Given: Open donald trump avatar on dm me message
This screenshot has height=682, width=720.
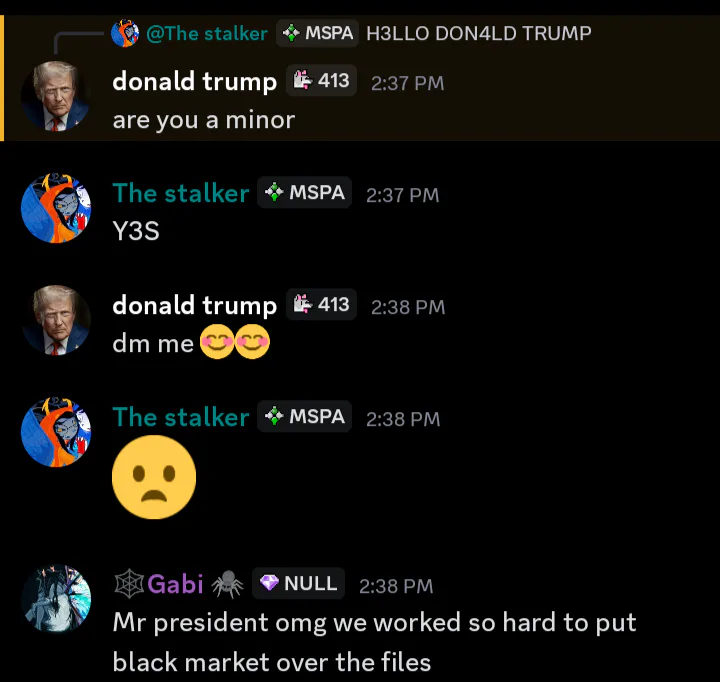Looking at the screenshot, I should tap(56, 320).
